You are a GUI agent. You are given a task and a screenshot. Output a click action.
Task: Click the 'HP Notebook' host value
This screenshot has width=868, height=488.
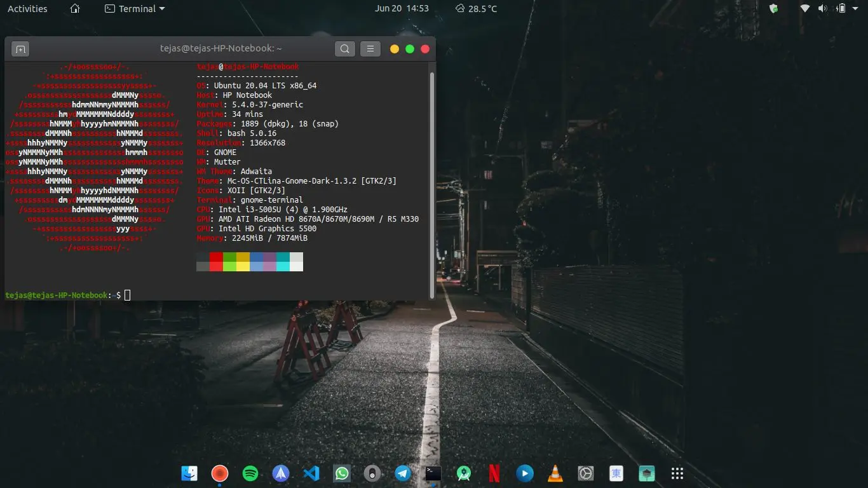[247, 95]
